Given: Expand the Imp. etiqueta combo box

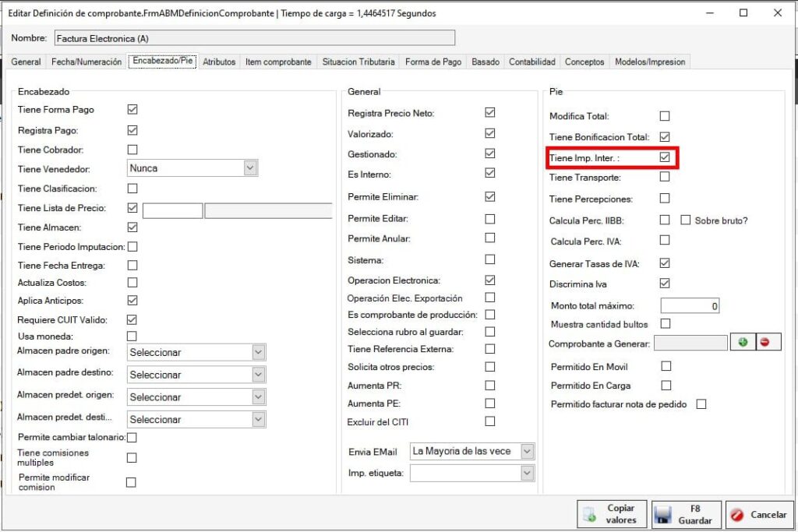Looking at the screenshot, I should click(x=527, y=474).
